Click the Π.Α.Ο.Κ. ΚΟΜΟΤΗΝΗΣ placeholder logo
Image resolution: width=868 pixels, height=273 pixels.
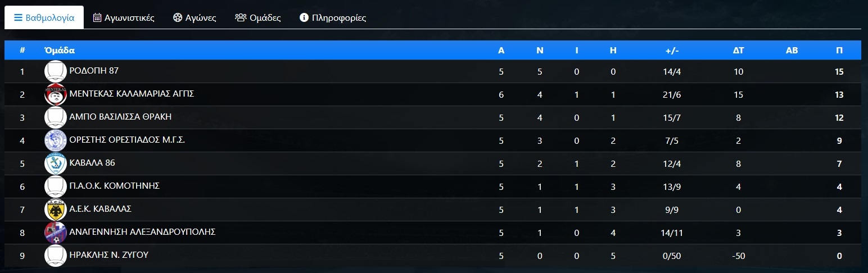click(x=55, y=186)
